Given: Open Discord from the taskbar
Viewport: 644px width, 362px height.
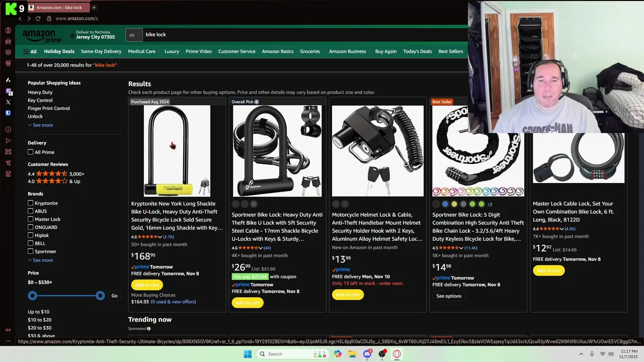Looking at the screenshot, I should tap(368, 354).
